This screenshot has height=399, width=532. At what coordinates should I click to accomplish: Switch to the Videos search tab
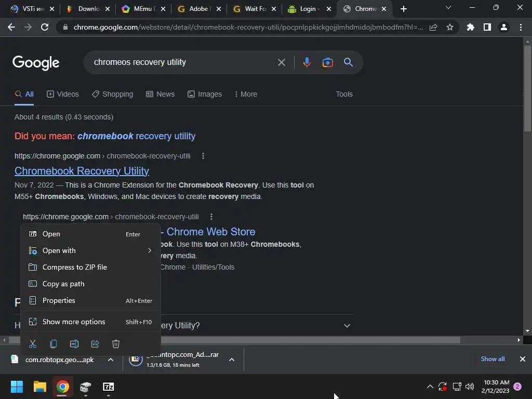(x=63, y=95)
